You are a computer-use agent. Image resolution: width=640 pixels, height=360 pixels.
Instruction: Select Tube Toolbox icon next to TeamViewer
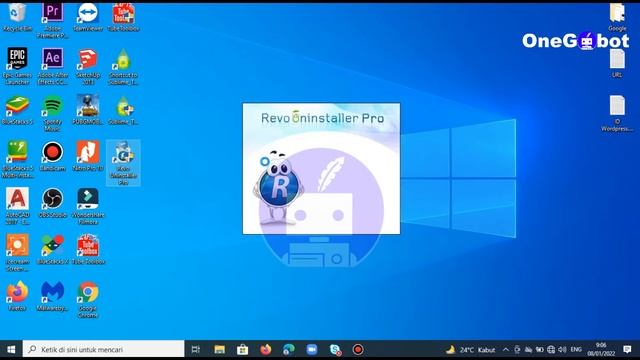(123, 16)
